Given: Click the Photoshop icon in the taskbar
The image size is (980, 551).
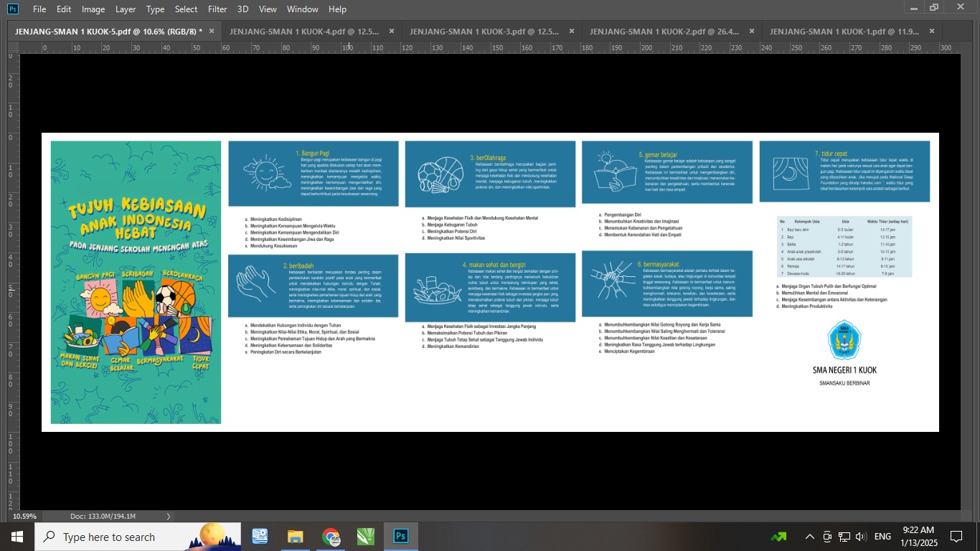Looking at the screenshot, I should point(401,537).
